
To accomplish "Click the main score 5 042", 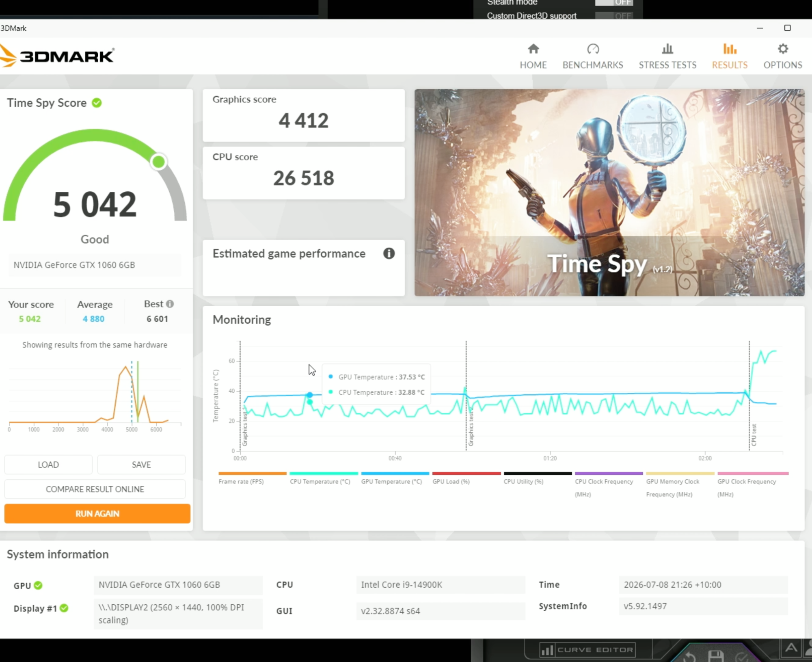I will 95,204.
